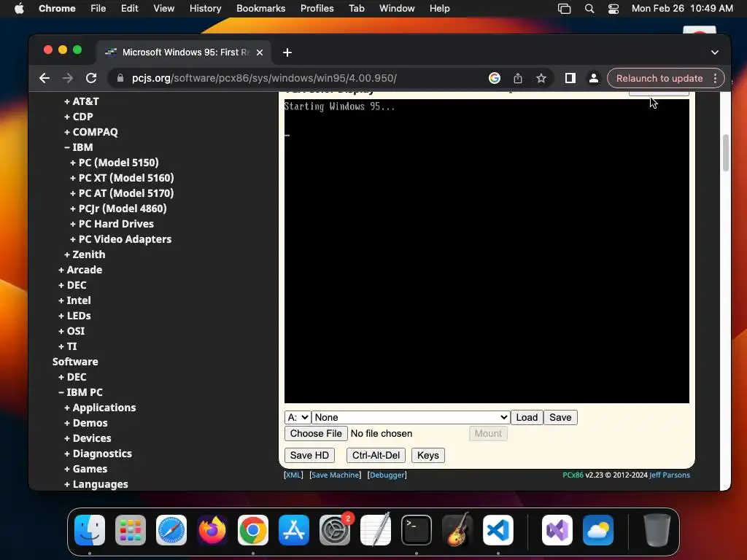The image size is (747, 560).
Task: Share this page via share icon
Action: tap(518, 78)
